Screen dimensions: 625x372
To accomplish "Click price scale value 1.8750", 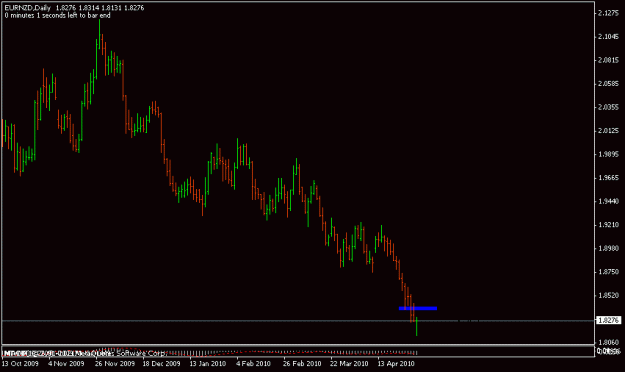I will 608,272.
